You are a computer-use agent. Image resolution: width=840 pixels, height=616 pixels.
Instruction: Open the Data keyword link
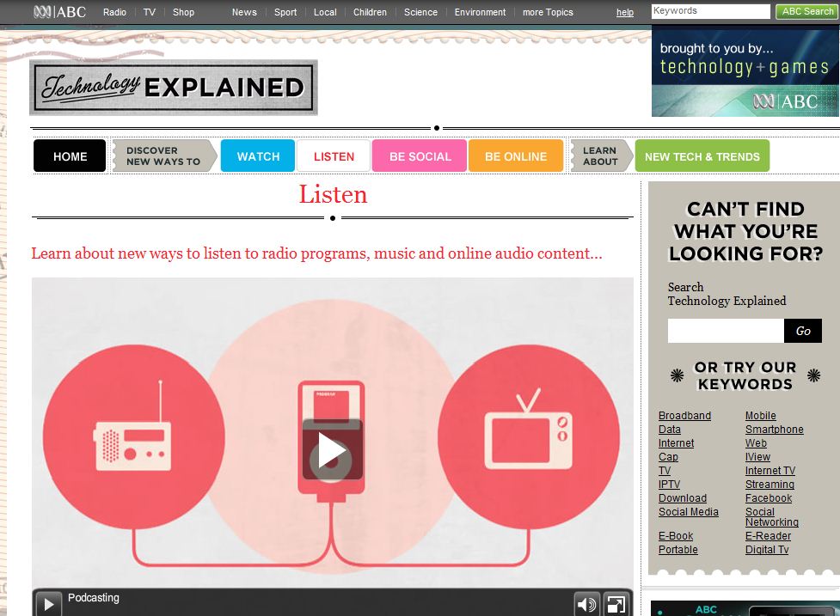[x=670, y=430]
